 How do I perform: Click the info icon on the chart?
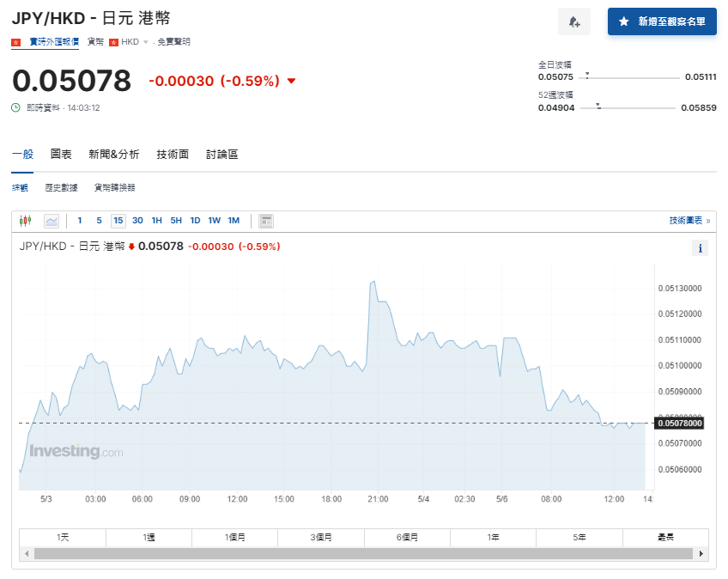(x=700, y=247)
